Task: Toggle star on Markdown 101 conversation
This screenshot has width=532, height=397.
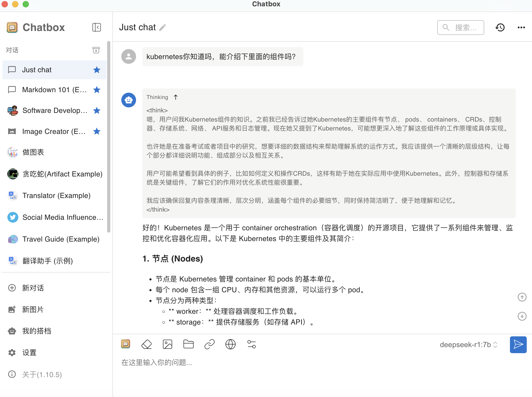Action: 97,90
